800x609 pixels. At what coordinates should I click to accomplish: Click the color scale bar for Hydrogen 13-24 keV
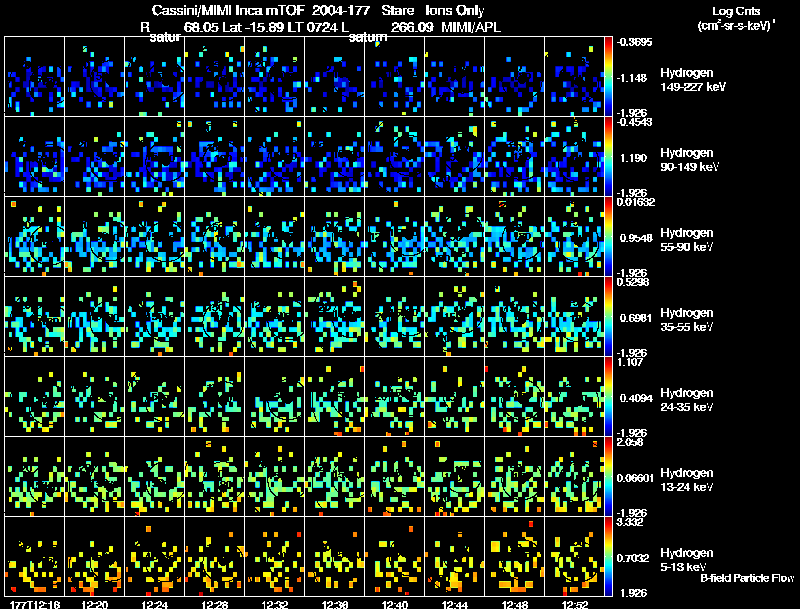(608, 477)
